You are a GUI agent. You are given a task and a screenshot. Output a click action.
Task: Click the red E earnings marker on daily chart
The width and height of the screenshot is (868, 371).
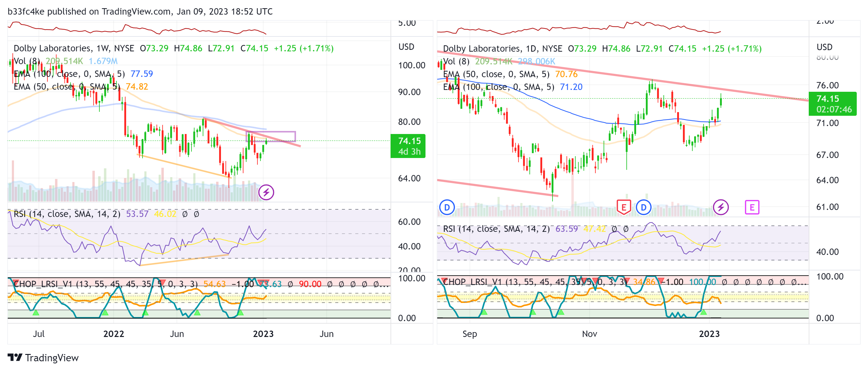pos(624,207)
